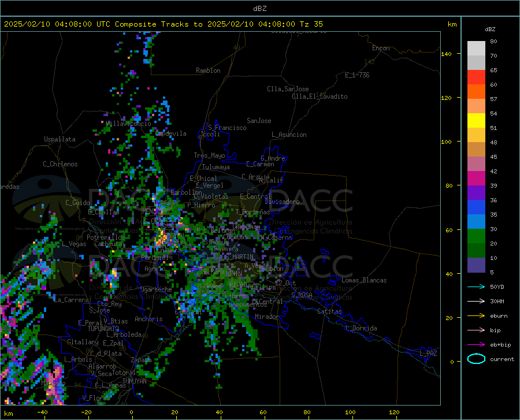Click the Encon map label
The width and height of the screenshot is (520, 420).
point(381,48)
